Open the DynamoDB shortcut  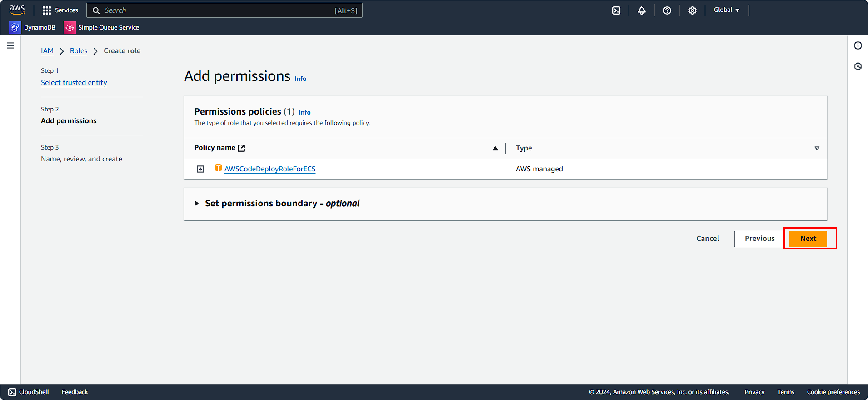(x=32, y=27)
